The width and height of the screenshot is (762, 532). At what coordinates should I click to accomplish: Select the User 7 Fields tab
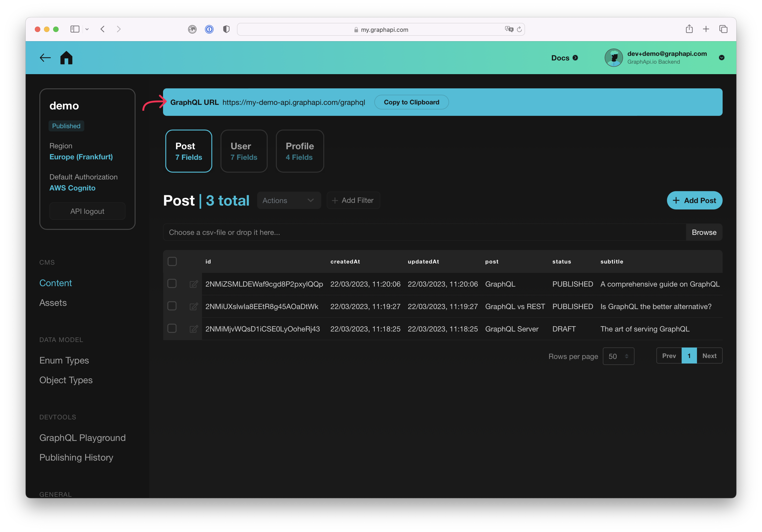(x=244, y=151)
